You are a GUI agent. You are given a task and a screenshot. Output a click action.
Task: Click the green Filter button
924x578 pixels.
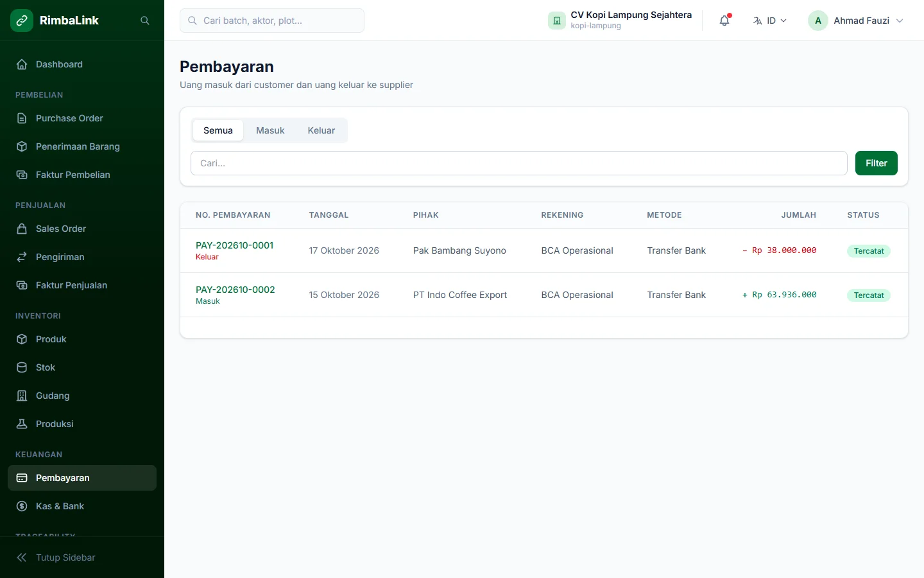877,163
